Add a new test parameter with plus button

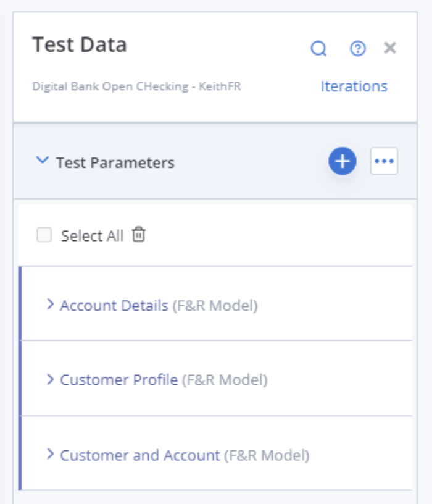point(343,161)
